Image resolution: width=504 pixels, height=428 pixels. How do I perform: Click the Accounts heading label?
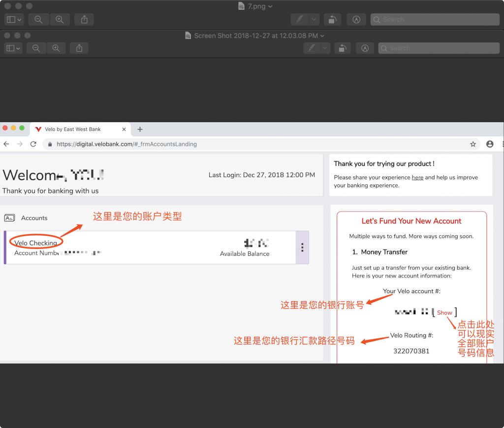34,218
